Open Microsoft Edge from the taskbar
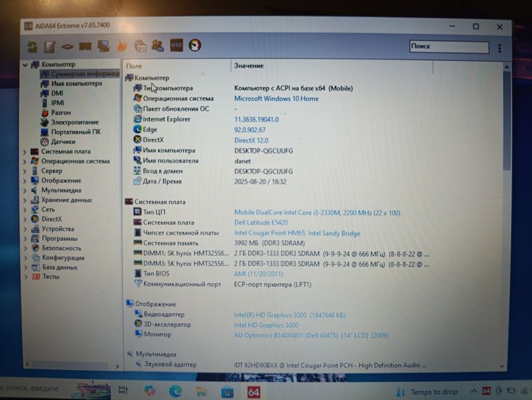This screenshot has height=400, width=532. [175, 391]
